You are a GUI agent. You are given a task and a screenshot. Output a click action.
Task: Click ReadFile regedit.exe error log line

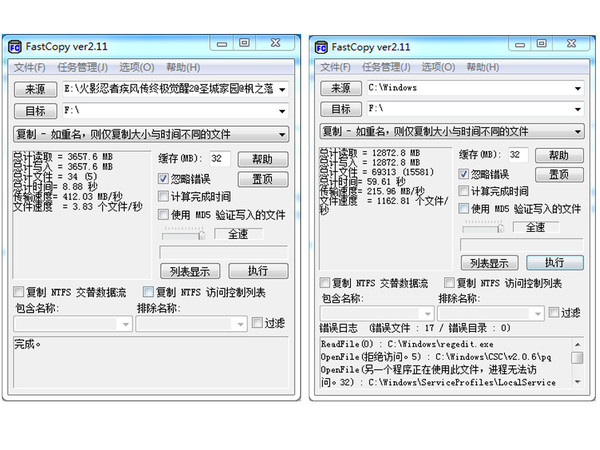(407, 344)
